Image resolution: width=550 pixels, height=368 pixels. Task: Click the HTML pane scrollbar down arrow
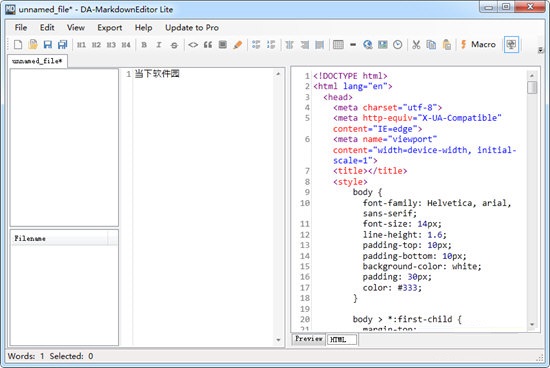click(532, 325)
